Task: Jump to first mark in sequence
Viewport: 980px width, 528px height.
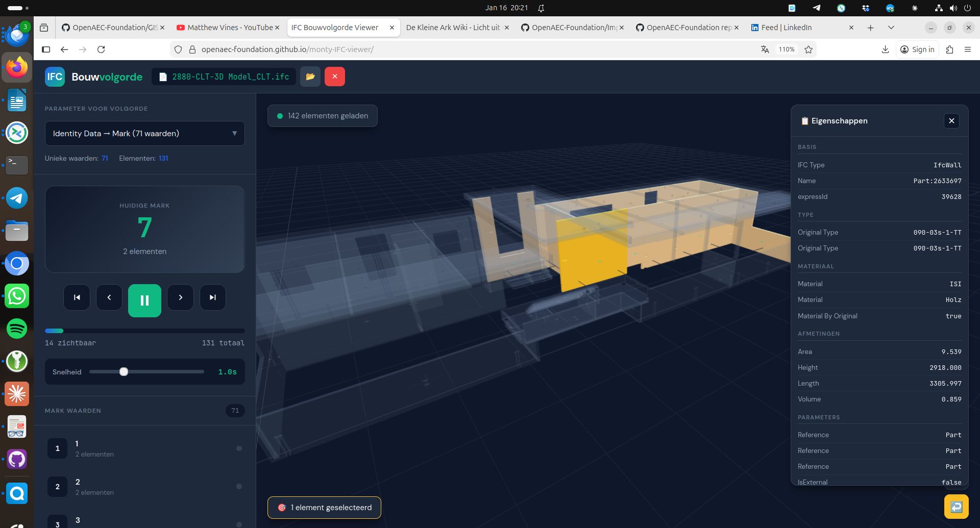Action: click(x=77, y=297)
